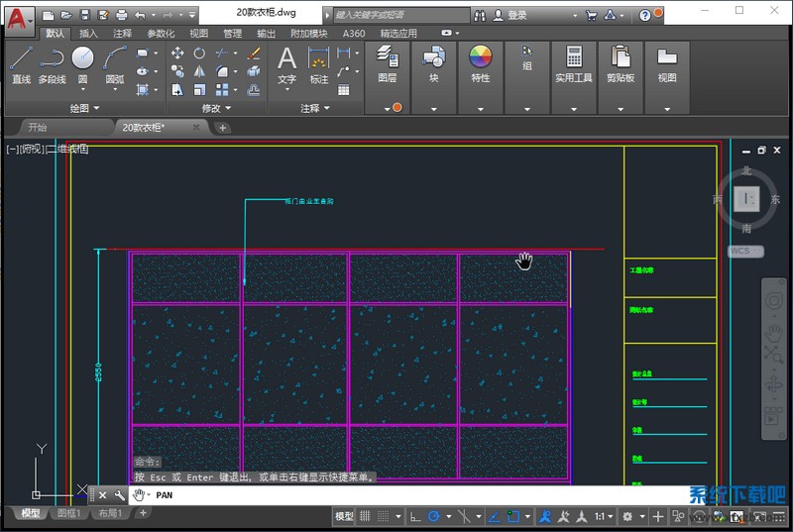Image resolution: width=793 pixels, height=532 pixels.
Task: Choose the Circle (圆) tool
Action: 83,59
